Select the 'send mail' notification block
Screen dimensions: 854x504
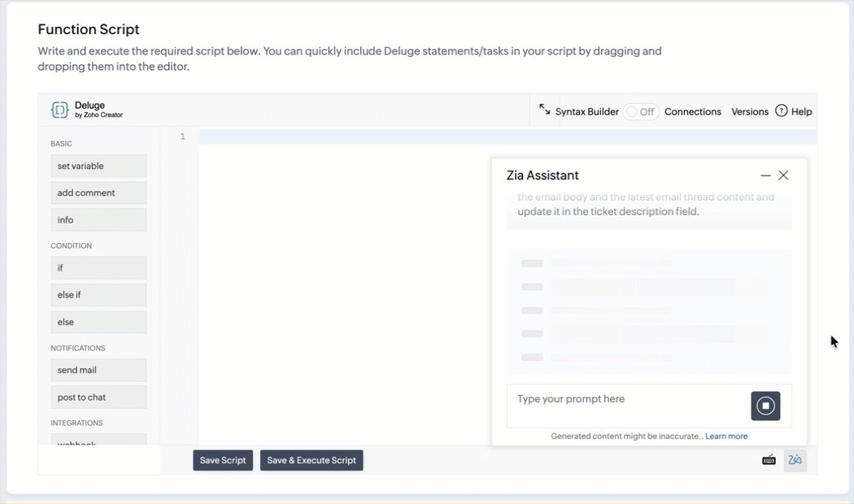pyautogui.click(x=98, y=370)
